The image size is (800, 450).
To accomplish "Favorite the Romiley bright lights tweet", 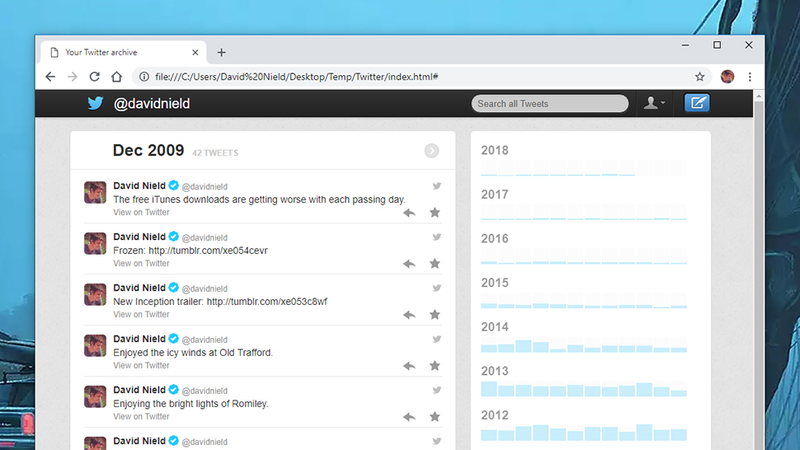I will click(x=435, y=416).
